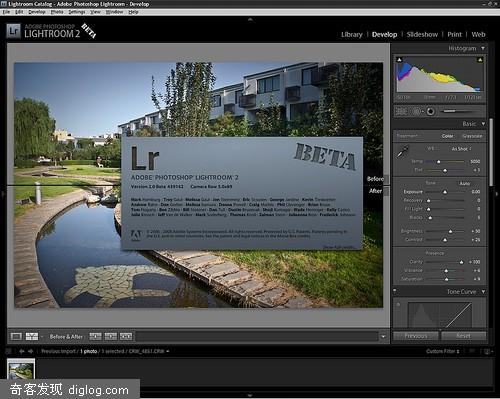Swap Before and After settings icon
500x399 pixels.
click(126, 336)
